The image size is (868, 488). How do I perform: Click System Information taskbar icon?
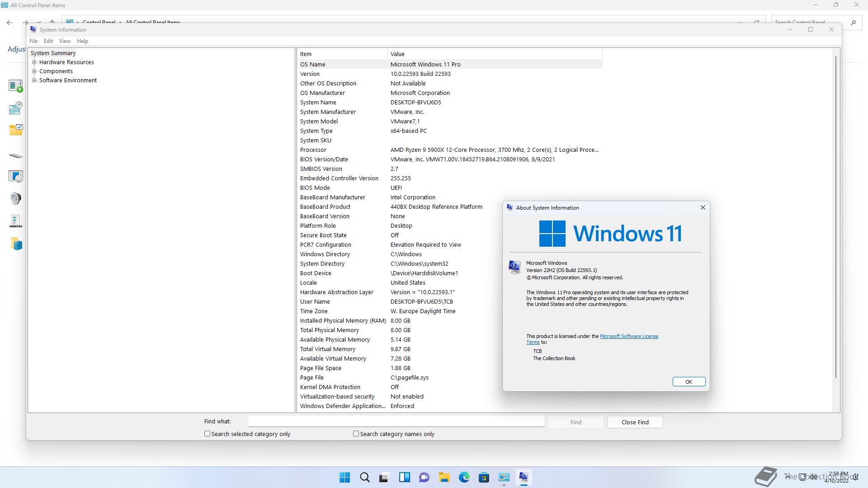(524, 477)
